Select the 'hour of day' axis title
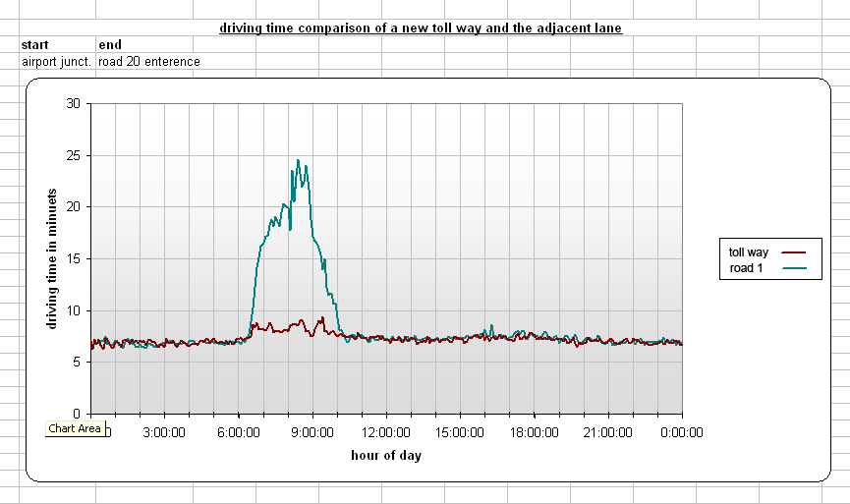This screenshot has width=850, height=504. coord(386,456)
